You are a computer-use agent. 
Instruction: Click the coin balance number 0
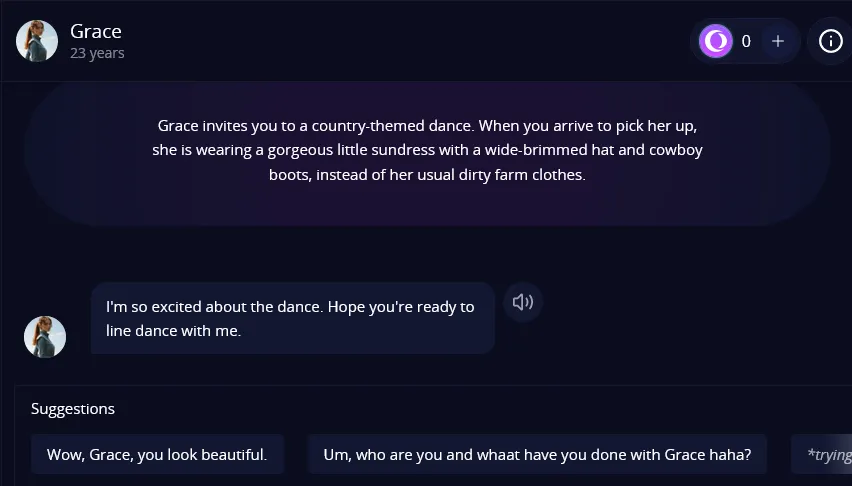pos(746,41)
